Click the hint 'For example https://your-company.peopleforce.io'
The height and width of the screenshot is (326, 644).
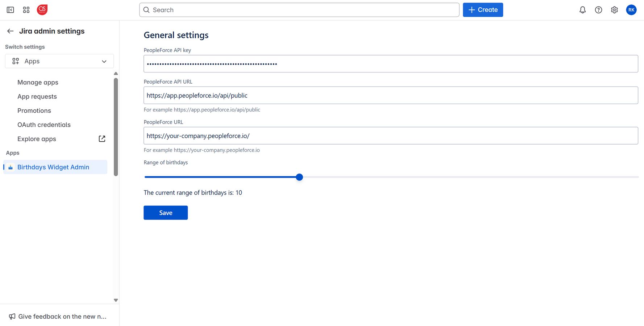click(x=202, y=150)
